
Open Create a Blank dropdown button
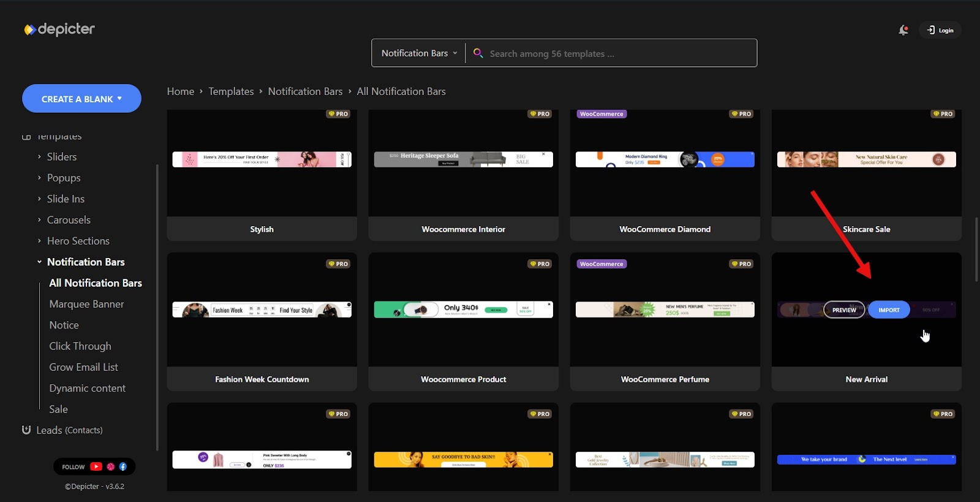click(x=81, y=99)
